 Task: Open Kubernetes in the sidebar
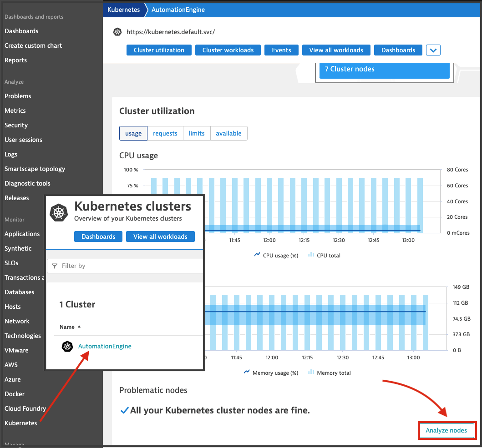[x=20, y=423]
